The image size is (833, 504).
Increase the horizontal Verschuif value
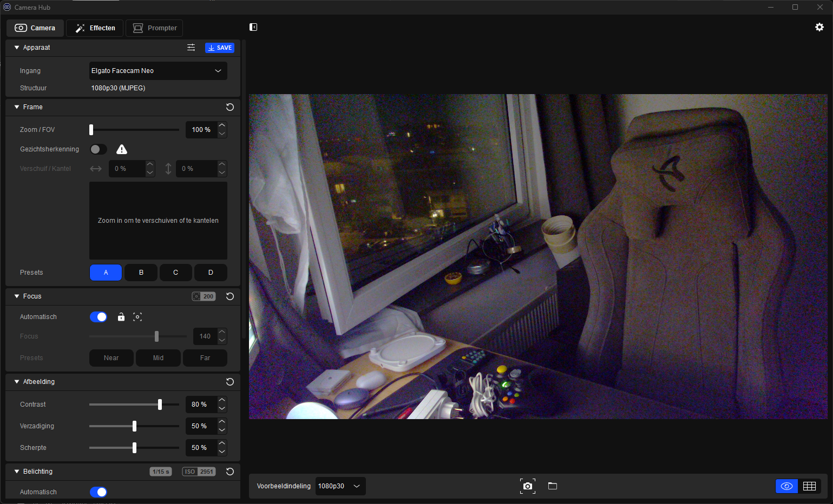click(x=150, y=164)
